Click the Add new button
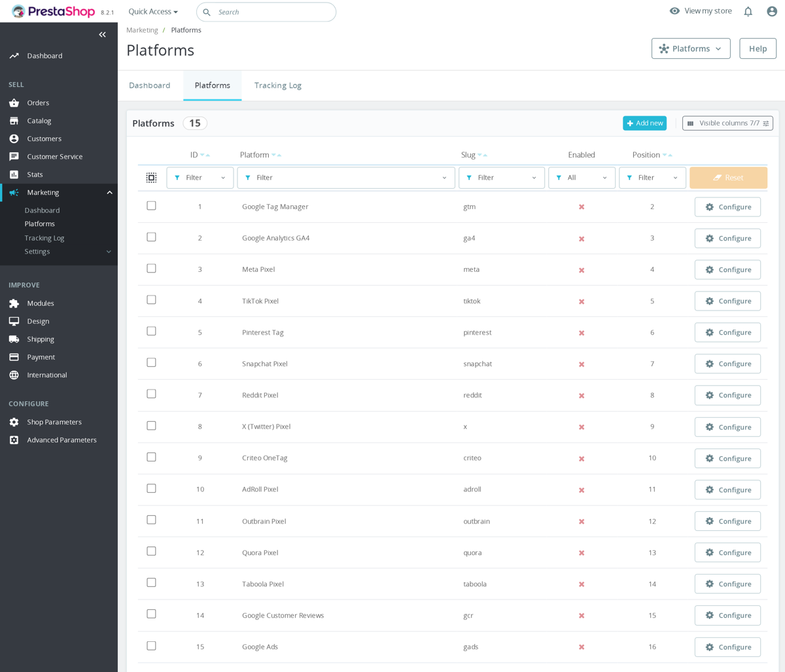This screenshot has height=672, width=785. coord(644,123)
